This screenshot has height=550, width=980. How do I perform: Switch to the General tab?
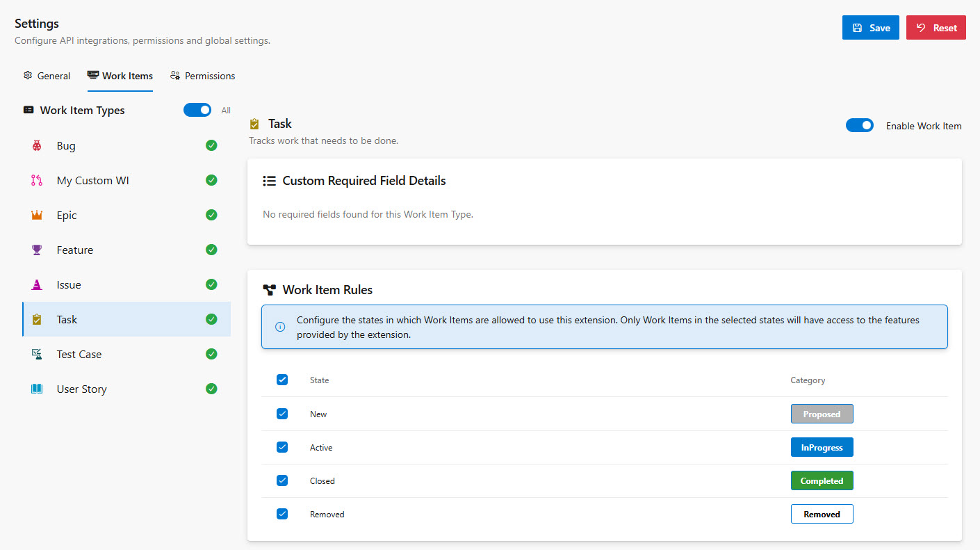click(x=47, y=76)
